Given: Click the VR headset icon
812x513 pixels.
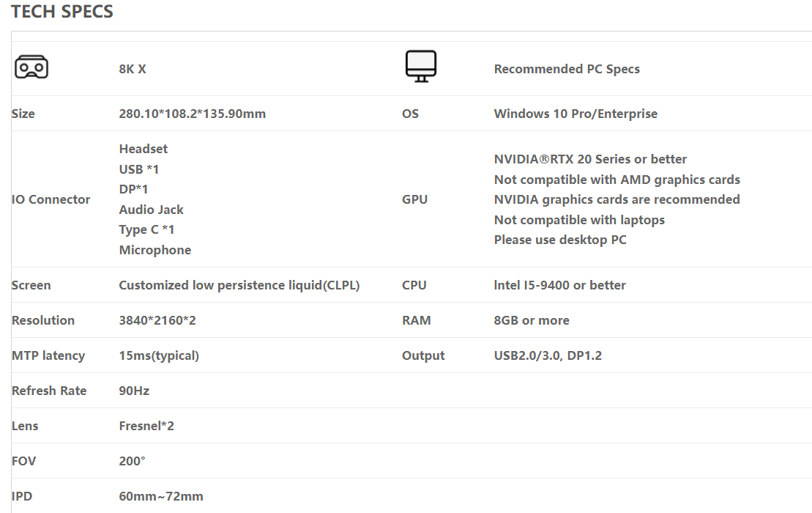Looking at the screenshot, I should click(31, 67).
